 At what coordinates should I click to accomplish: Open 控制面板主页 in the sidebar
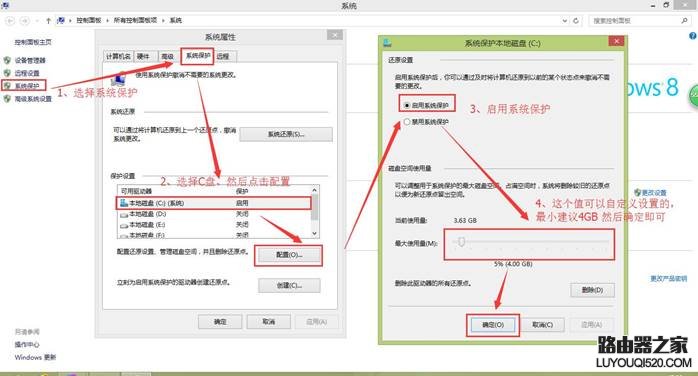click(33, 42)
